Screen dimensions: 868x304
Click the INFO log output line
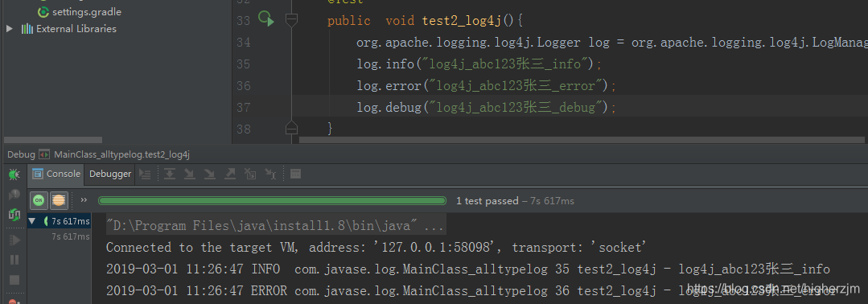(467, 269)
